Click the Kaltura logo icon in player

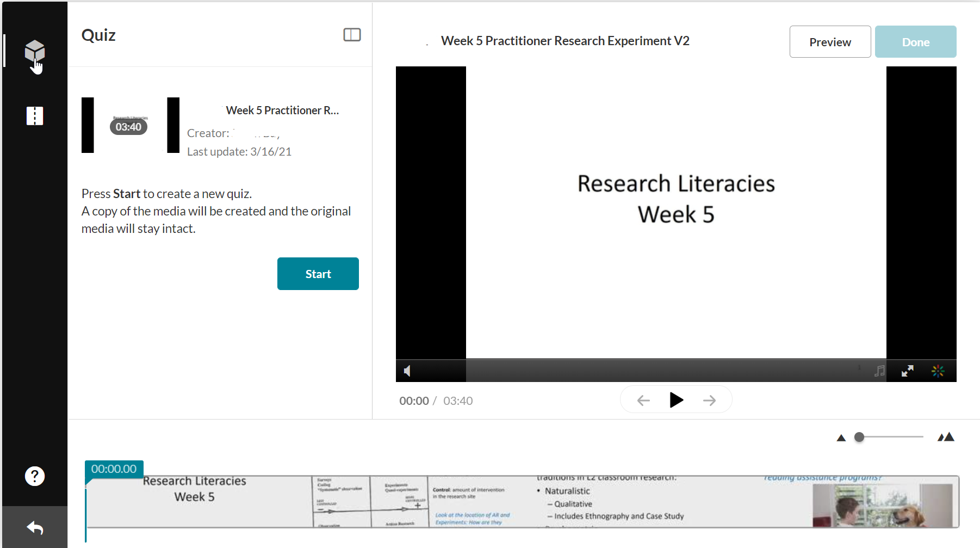click(938, 371)
